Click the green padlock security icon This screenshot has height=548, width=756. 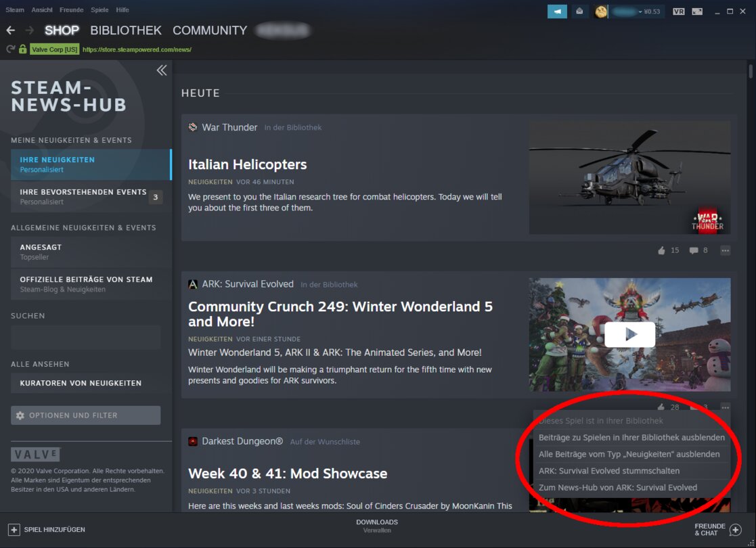tap(22, 49)
